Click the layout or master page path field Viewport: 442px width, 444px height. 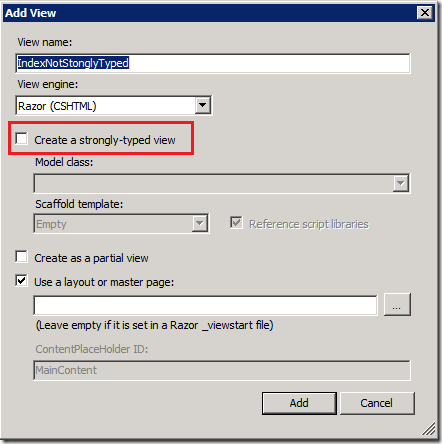206,305
